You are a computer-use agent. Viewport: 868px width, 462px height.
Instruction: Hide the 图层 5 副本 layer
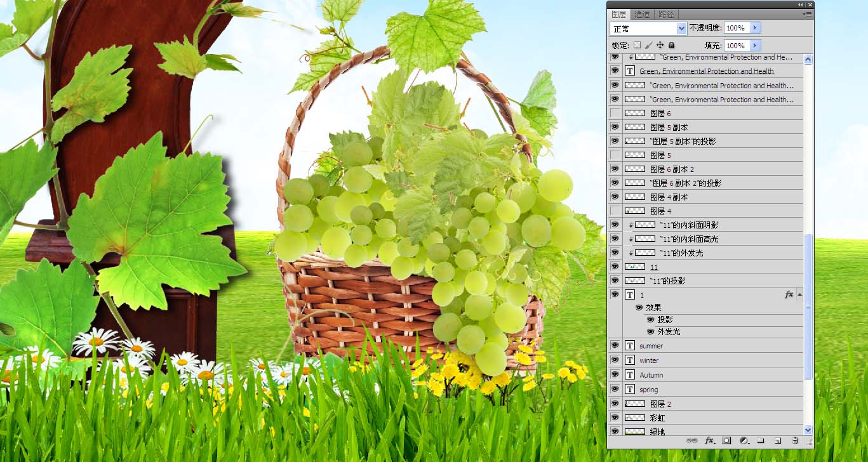(615, 127)
